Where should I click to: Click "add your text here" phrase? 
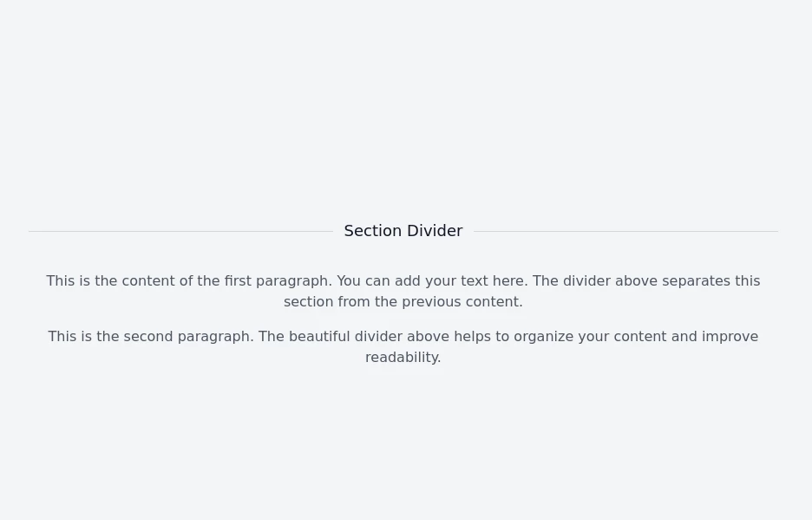coord(459,281)
